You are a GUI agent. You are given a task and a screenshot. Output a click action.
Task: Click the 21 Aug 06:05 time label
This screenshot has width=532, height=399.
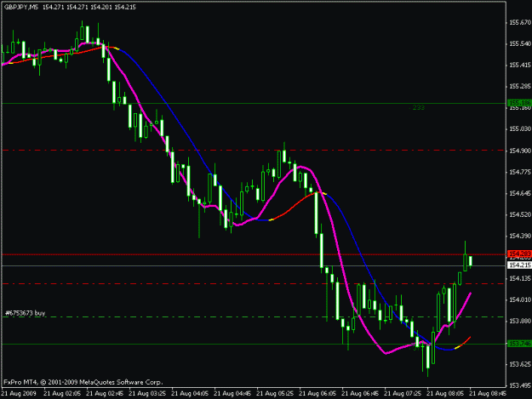coord(317,394)
